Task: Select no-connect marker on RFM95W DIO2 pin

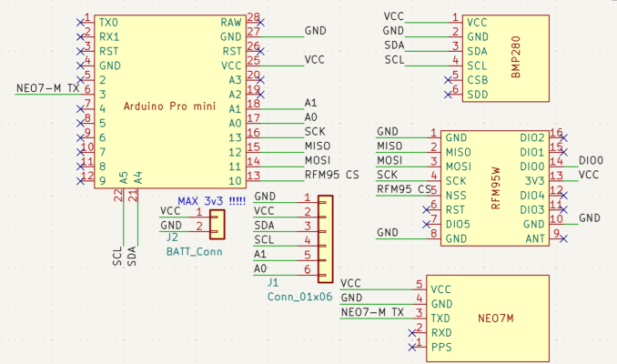Action: coord(563,137)
